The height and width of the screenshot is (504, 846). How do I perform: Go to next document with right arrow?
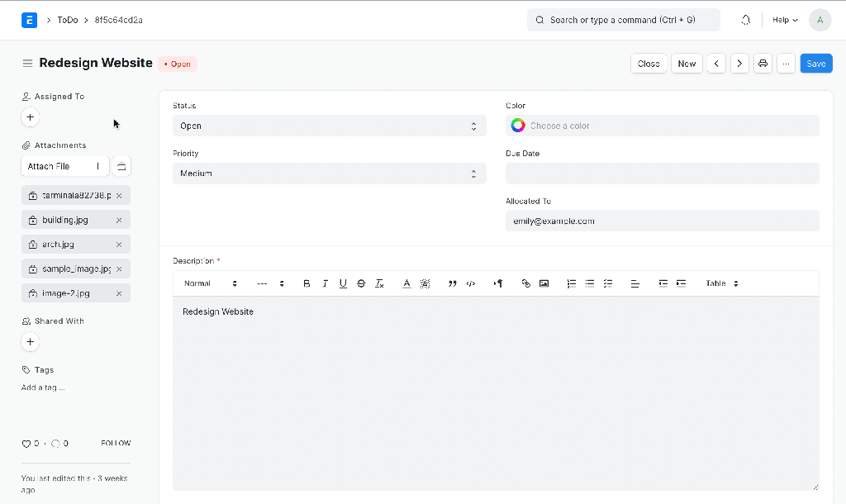[739, 64]
